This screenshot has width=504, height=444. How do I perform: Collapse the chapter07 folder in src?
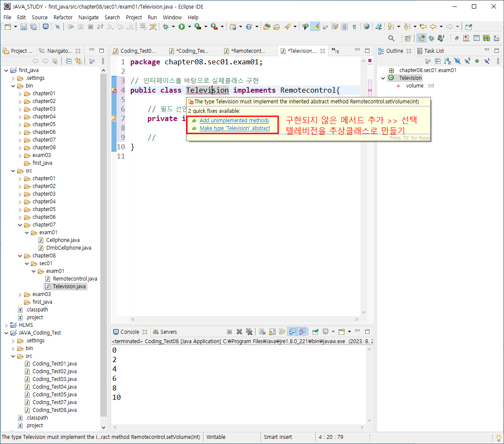20,225
